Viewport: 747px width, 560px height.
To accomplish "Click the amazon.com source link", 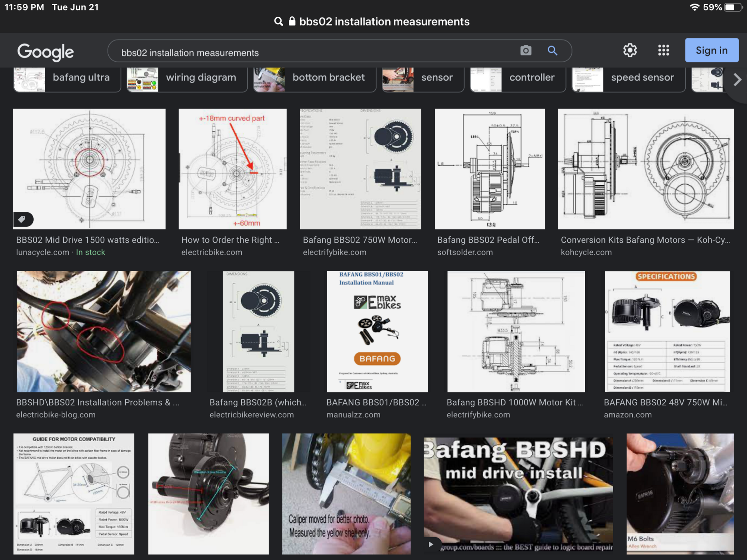I will point(627,415).
